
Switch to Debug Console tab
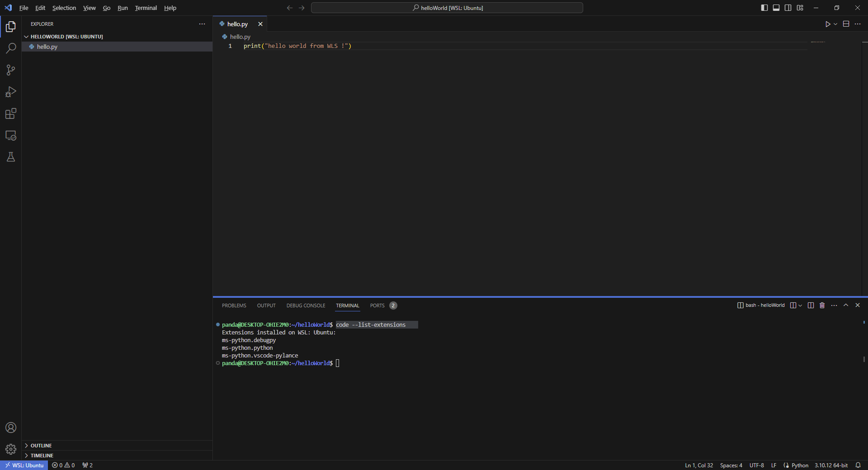point(306,306)
